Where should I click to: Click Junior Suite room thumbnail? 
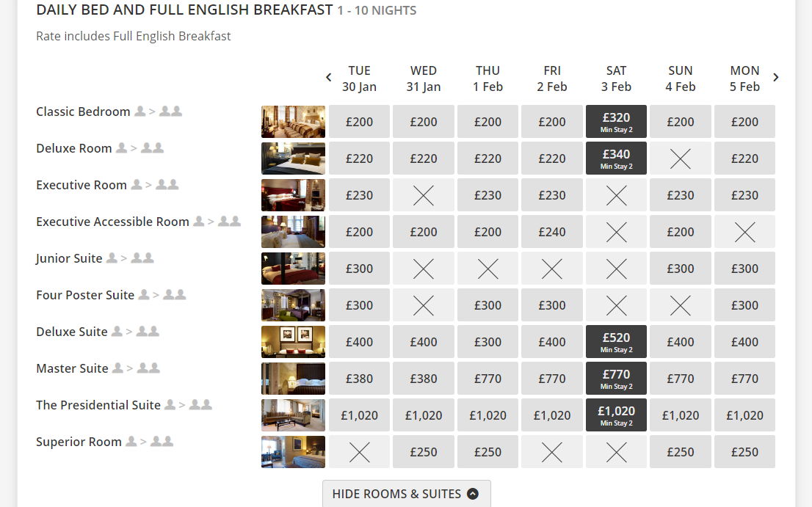point(293,269)
